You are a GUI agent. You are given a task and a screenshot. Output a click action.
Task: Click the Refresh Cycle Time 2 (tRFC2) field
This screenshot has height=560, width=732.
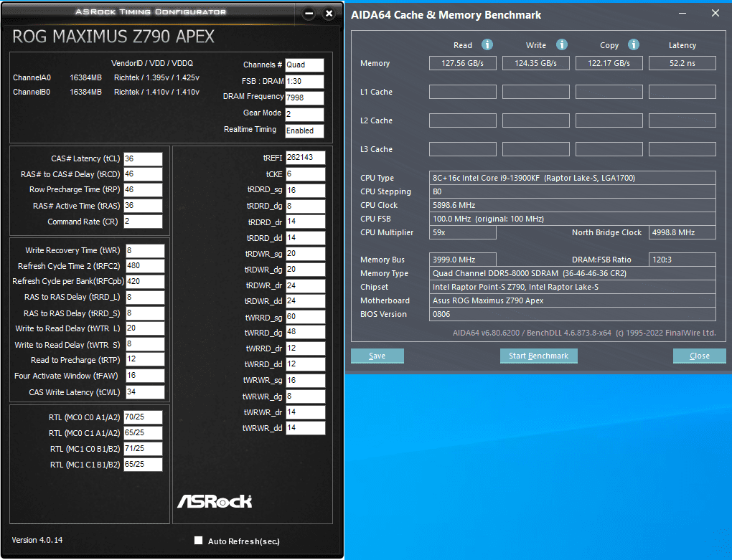[x=145, y=266]
